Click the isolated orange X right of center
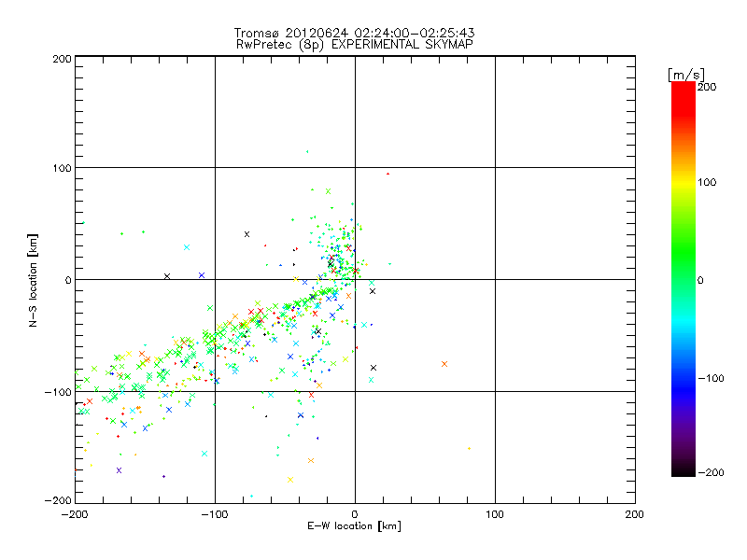Image resolution: width=747 pixels, height=560 pixels. point(444,364)
